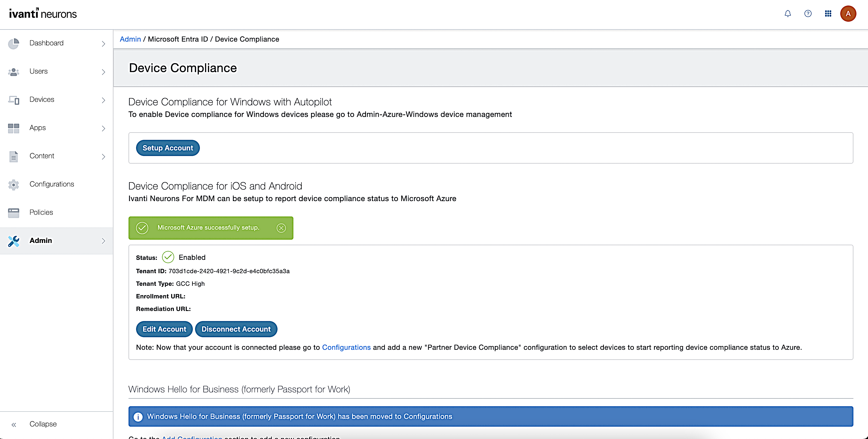Image resolution: width=868 pixels, height=439 pixels.
Task: Expand the Admin menu chevron
Action: click(x=103, y=241)
